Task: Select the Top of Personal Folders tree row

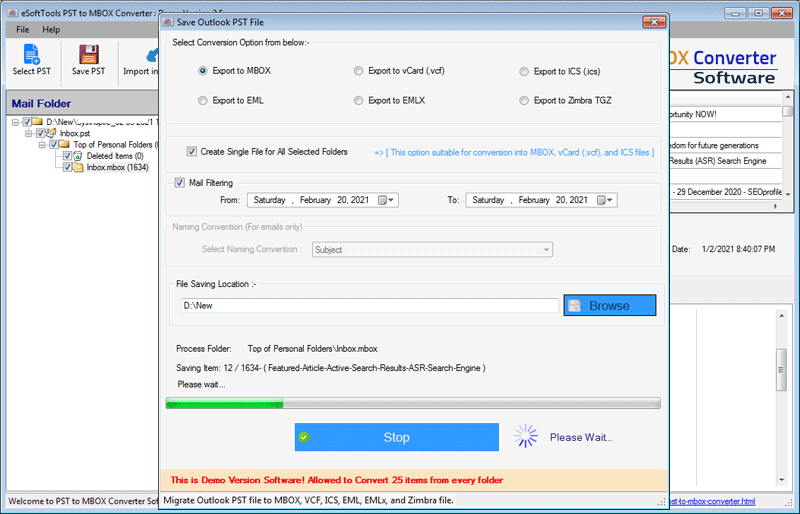Action: [115, 145]
